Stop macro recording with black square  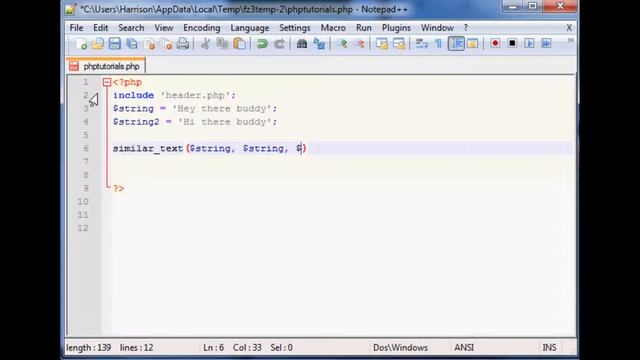(512, 43)
